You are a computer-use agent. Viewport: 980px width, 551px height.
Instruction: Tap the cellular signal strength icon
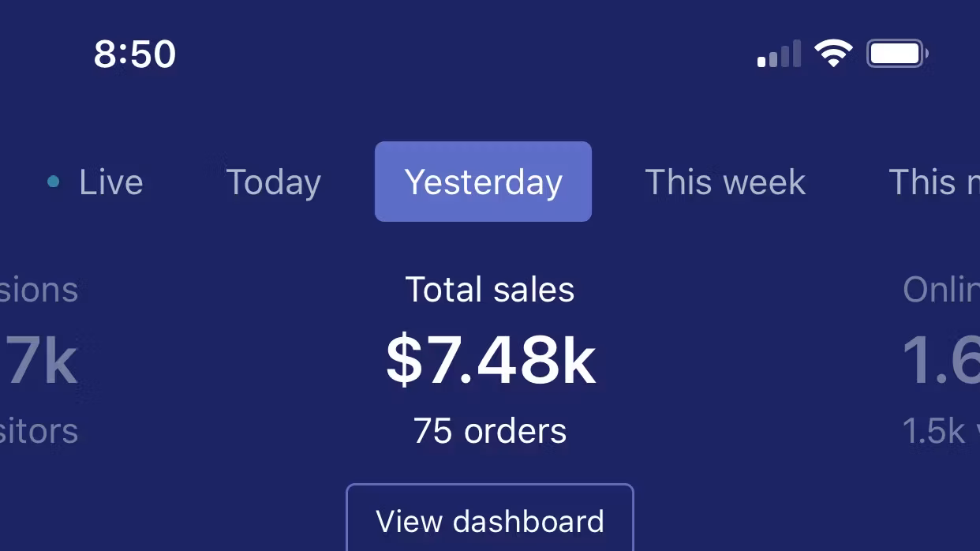tap(779, 54)
